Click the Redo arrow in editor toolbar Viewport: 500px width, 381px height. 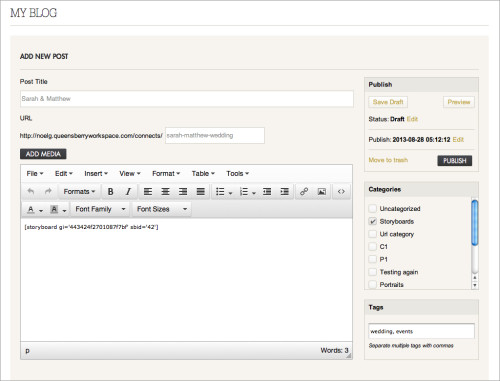click(48, 191)
